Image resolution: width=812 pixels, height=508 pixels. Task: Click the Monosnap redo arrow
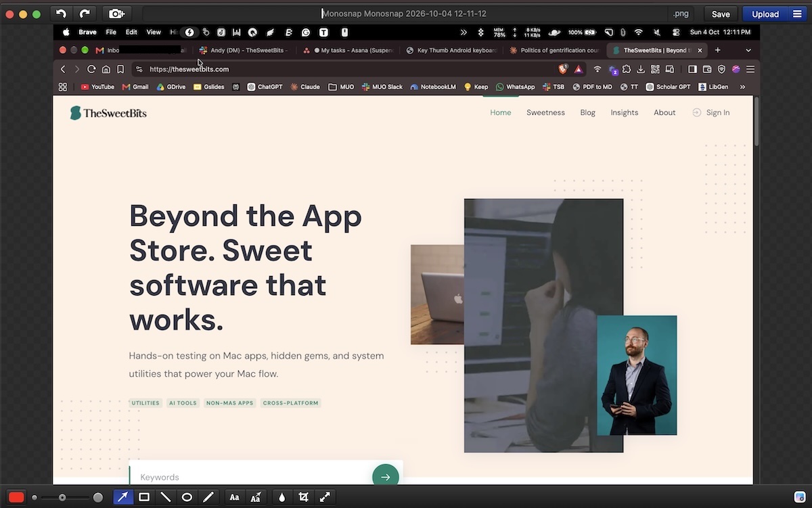(x=85, y=14)
